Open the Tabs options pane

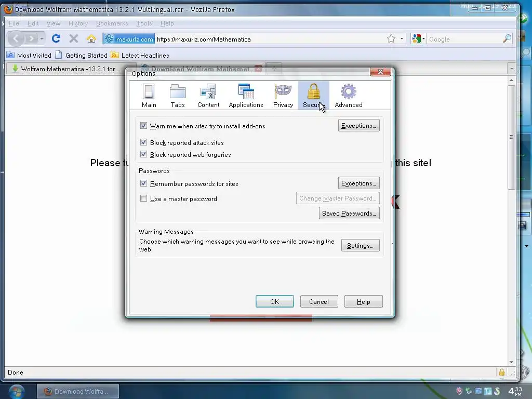point(178,96)
